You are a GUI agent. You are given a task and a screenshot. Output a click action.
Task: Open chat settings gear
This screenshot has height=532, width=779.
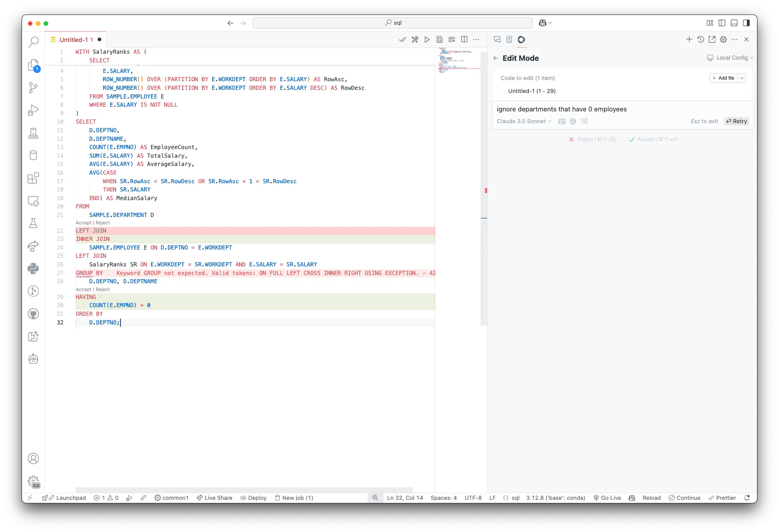723,40
